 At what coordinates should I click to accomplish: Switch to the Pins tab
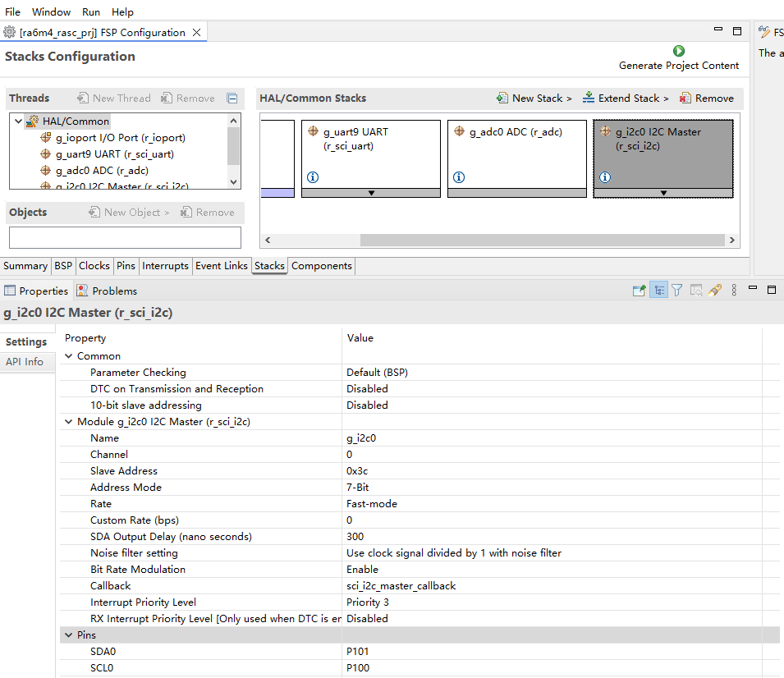(x=126, y=265)
